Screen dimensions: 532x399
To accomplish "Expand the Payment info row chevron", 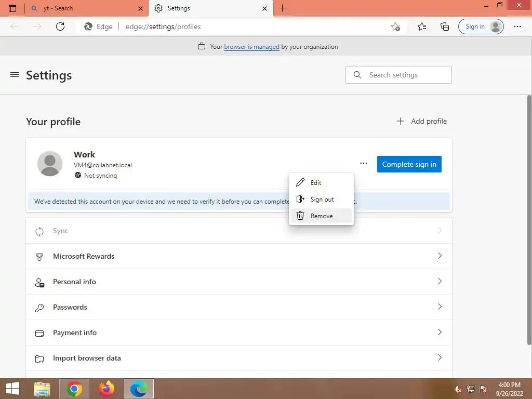I will (x=440, y=332).
